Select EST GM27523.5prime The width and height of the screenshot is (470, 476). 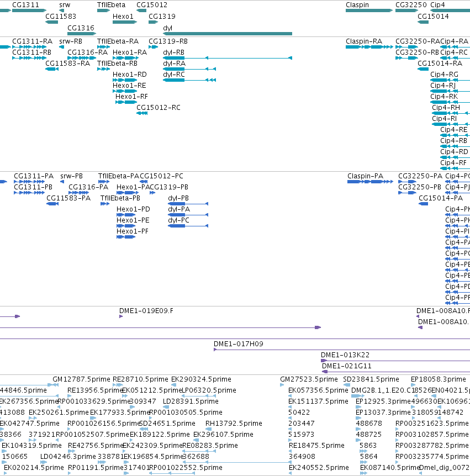[282, 385]
